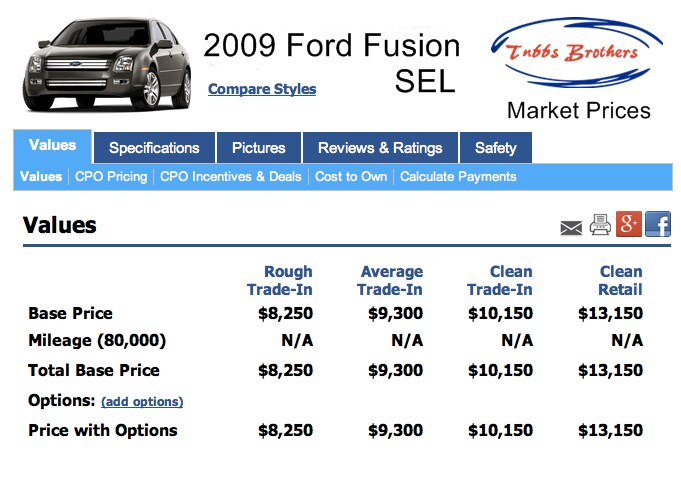Click the Clean Retail column header
This screenshot has width=681, height=485.
tap(620, 280)
